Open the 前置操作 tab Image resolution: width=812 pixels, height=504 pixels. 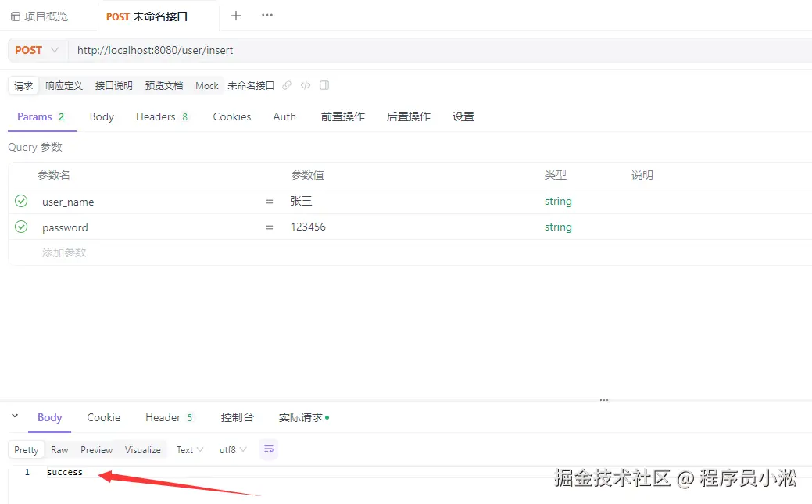[343, 116]
